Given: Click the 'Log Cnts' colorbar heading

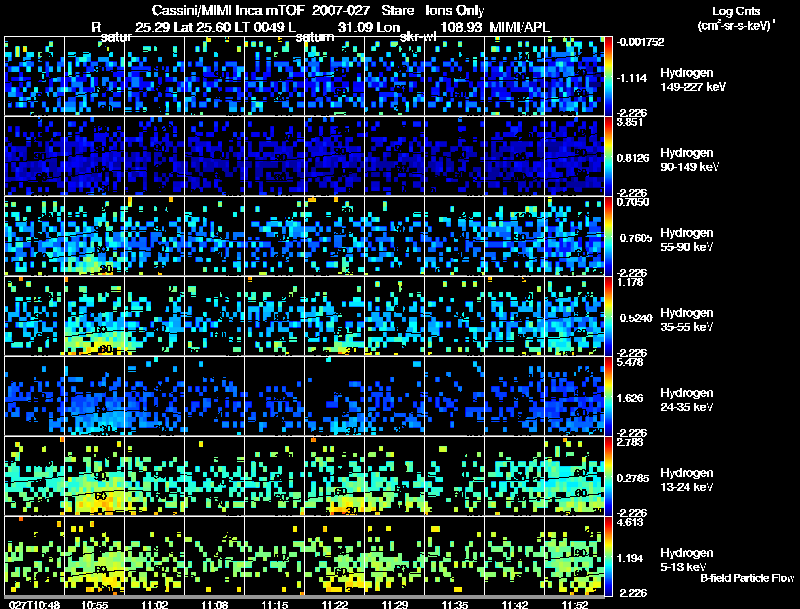Looking at the screenshot, I should tap(736, 11).
